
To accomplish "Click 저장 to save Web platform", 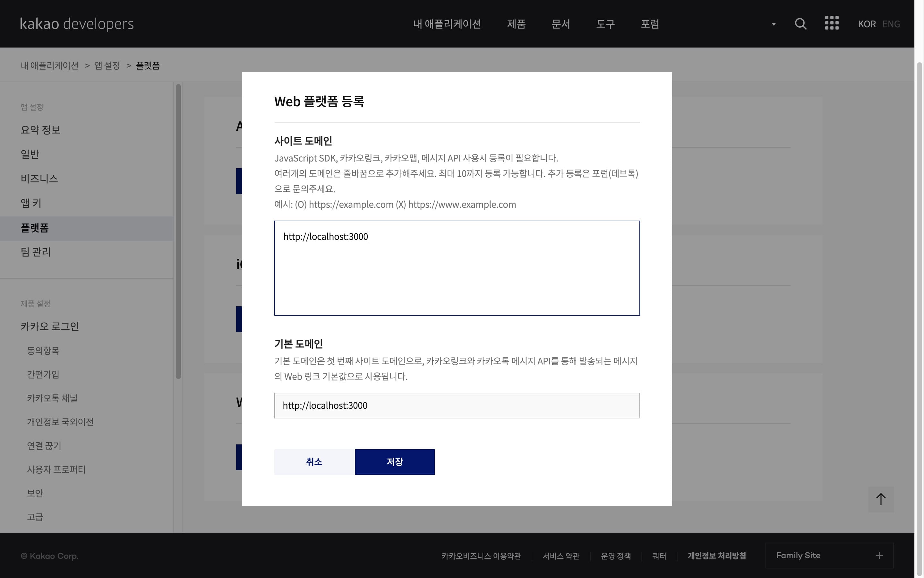I will tap(395, 462).
